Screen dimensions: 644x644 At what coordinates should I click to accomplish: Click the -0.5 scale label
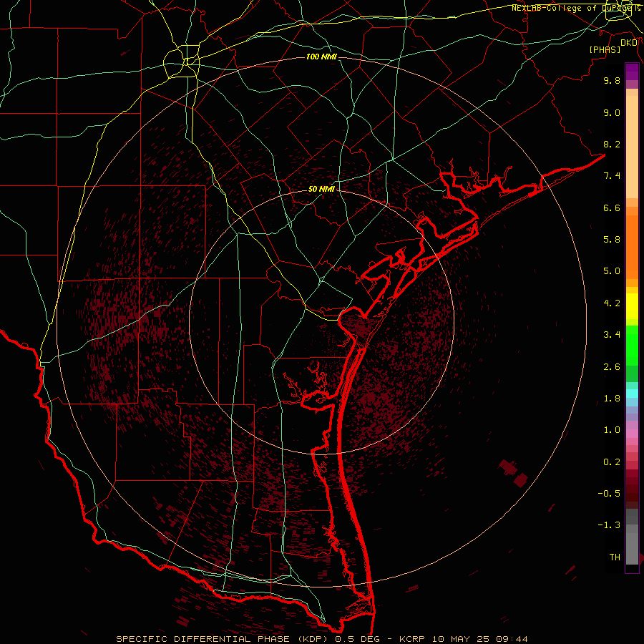[x=609, y=494]
